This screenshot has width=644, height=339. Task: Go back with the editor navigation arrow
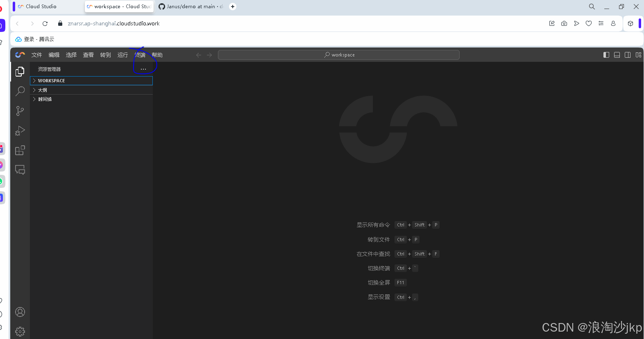click(199, 55)
